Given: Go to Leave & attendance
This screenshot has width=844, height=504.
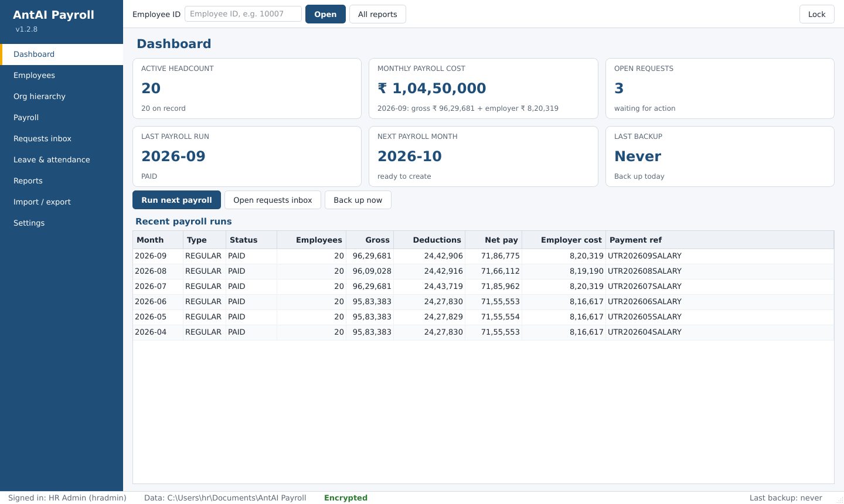Looking at the screenshot, I should pos(62,160).
